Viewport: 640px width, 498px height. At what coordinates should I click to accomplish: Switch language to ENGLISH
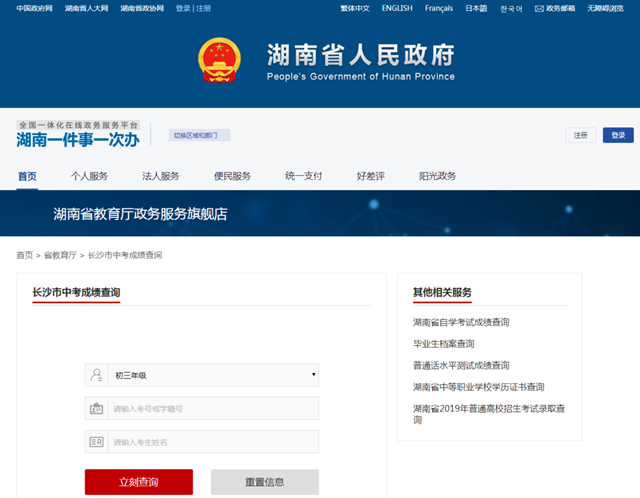click(x=396, y=8)
